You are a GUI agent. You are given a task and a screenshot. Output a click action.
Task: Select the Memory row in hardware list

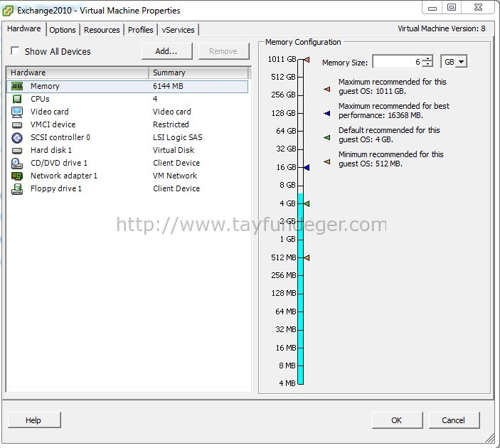(127, 87)
